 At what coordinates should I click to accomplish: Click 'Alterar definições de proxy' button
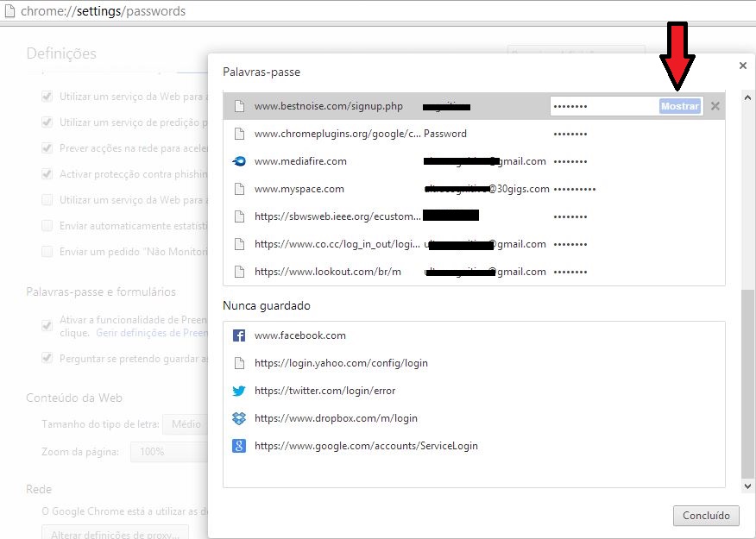[x=115, y=533]
